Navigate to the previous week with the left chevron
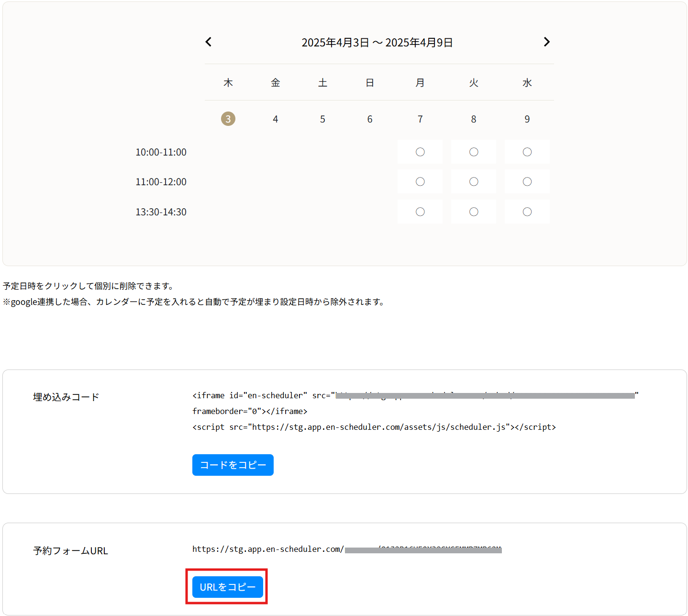Screen dimensions: 688x616 (208, 42)
